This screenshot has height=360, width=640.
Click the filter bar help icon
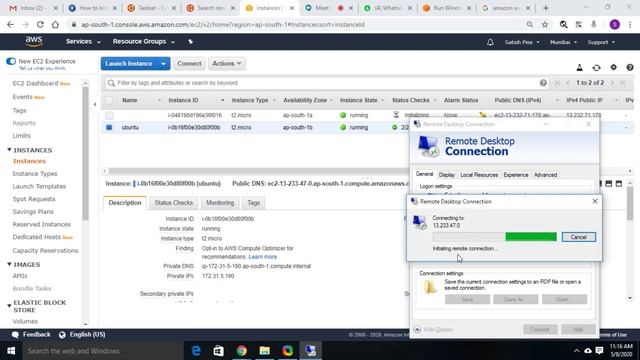click(x=543, y=83)
